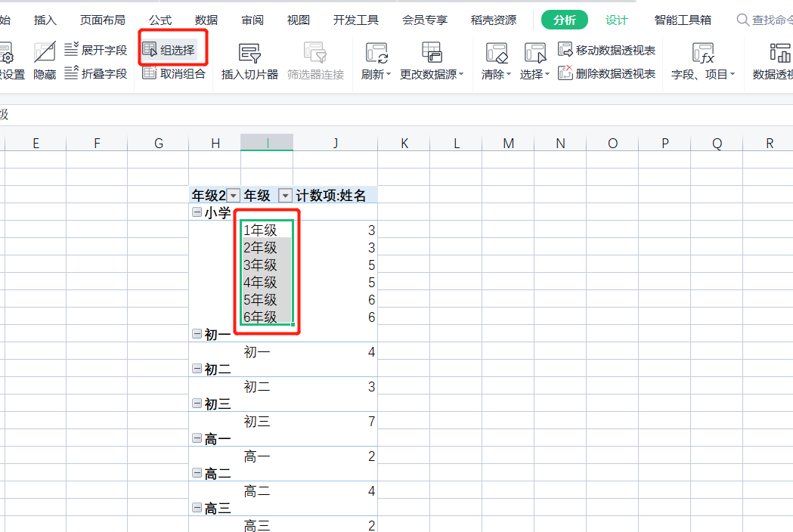Open the 清除 dropdown arrow
793x532 pixels.
point(509,74)
